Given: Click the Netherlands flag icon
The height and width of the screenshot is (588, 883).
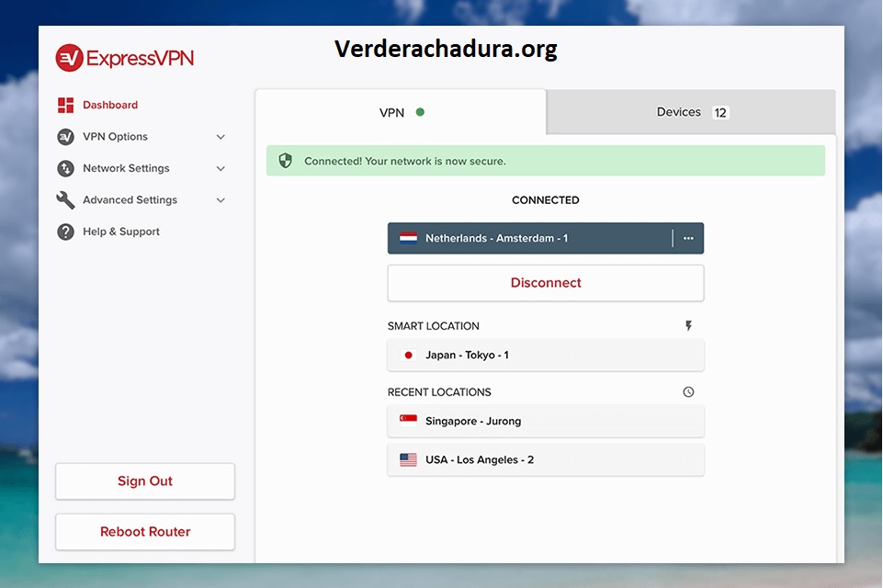Looking at the screenshot, I should [408, 238].
